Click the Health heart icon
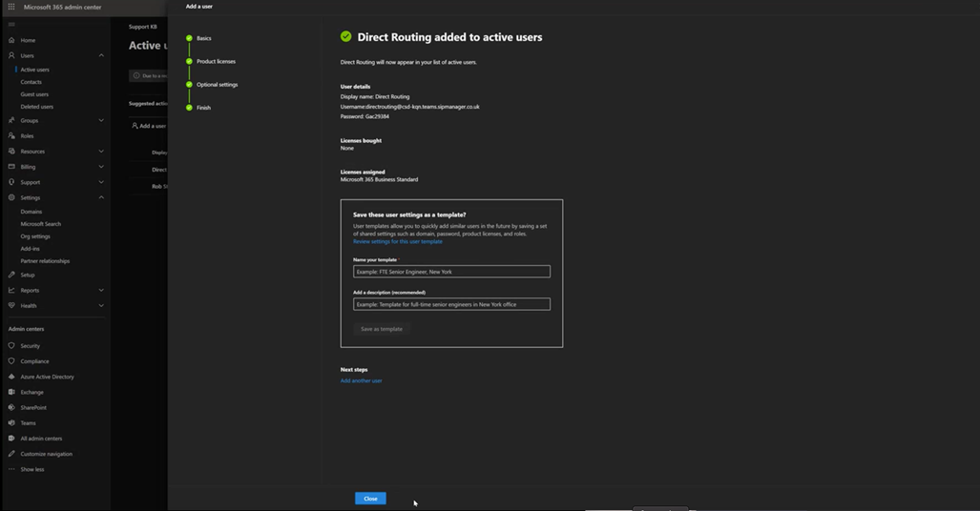Screen dimensions: 980x511 click(x=11, y=305)
